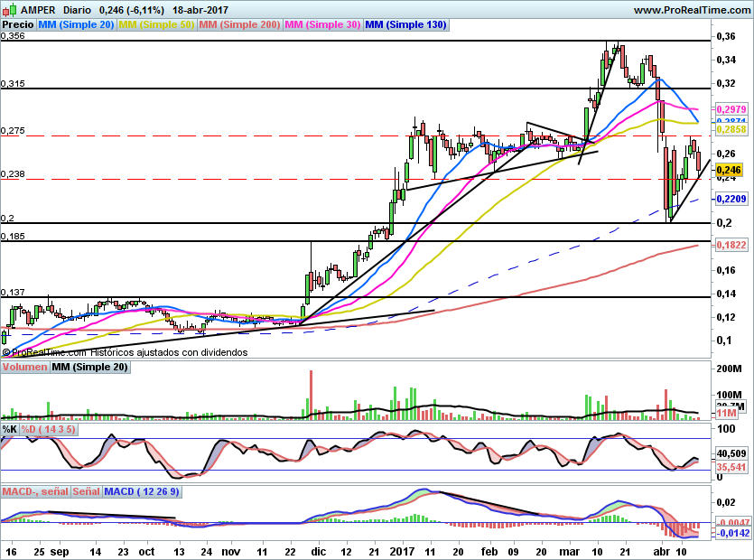Click the Volumen panel label
The height and width of the screenshot is (560, 754).
[x=24, y=368]
